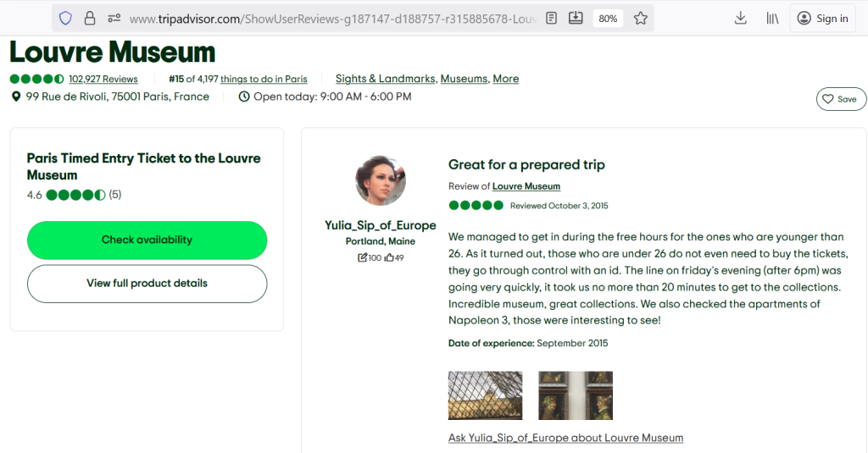Image resolution: width=868 pixels, height=453 pixels.
Task: Open the Firefox library icon
Action: [x=772, y=19]
